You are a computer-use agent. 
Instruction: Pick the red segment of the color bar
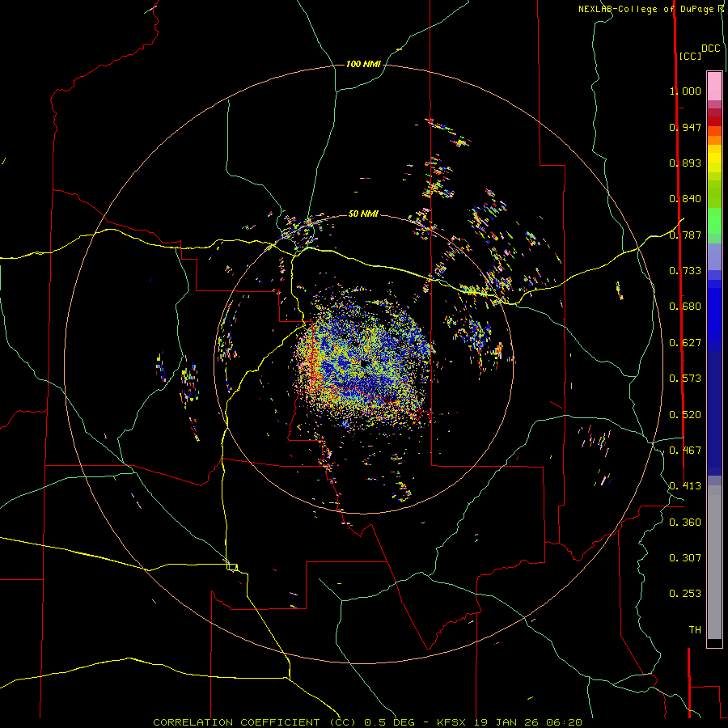tap(714, 121)
